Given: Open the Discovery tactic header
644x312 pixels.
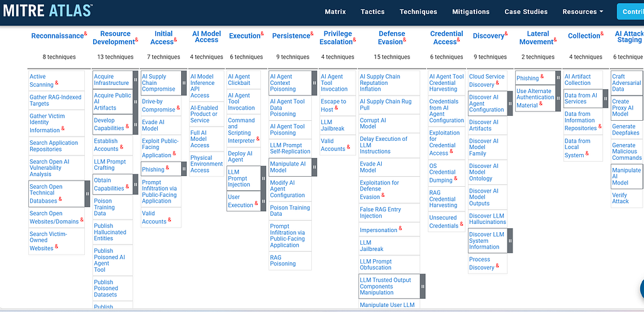Looking at the screenshot, I should click(x=488, y=36).
